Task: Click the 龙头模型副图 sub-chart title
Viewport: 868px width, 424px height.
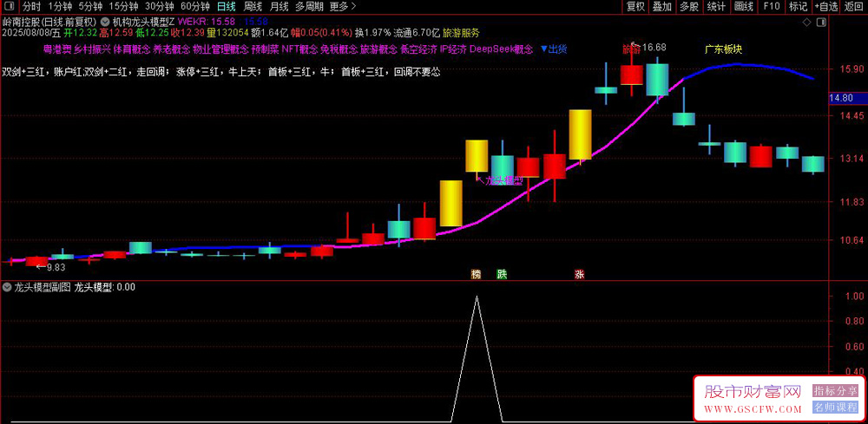Action: pos(42,288)
